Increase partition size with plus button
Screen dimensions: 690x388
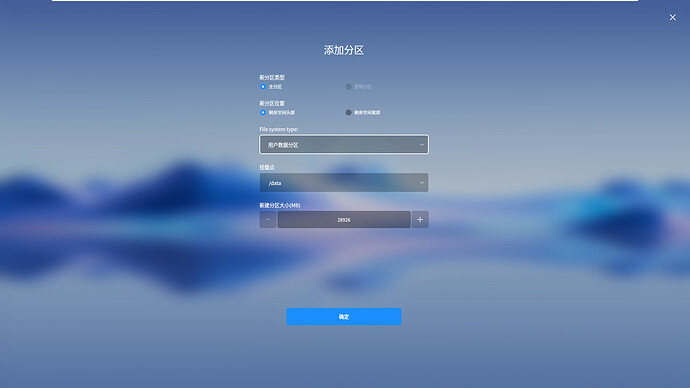pyautogui.click(x=420, y=220)
